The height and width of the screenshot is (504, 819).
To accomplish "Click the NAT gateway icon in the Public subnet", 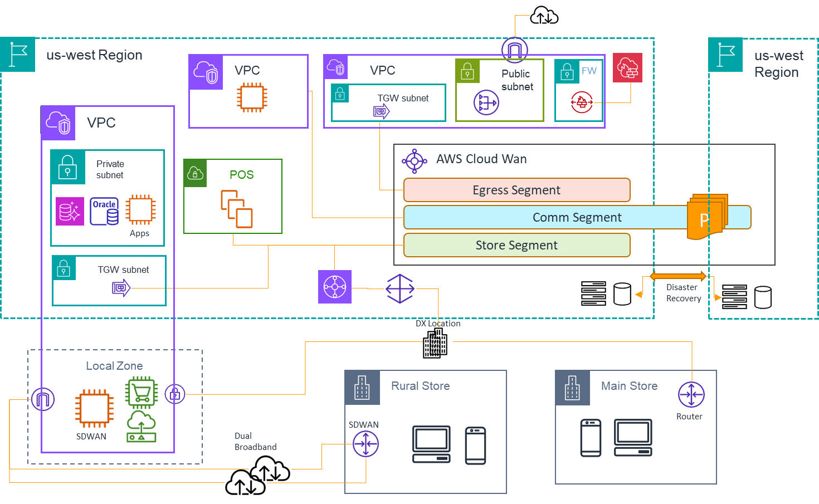I will 486,102.
